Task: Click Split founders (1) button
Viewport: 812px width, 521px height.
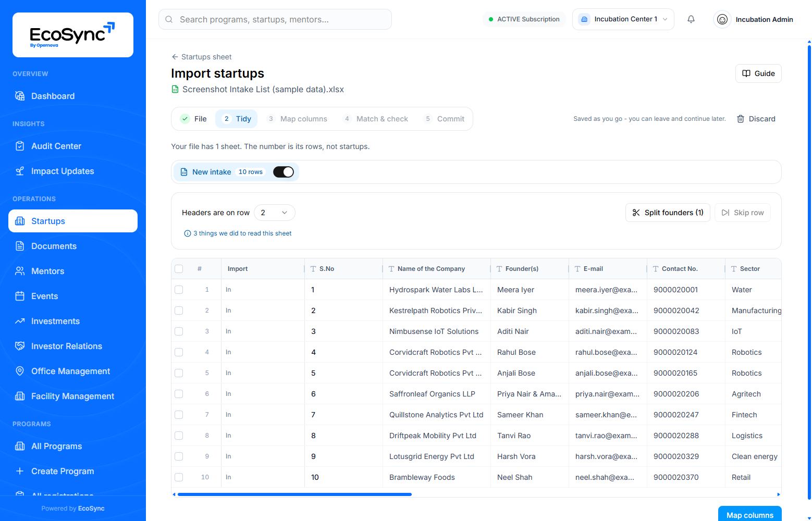Action: coord(668,213)
